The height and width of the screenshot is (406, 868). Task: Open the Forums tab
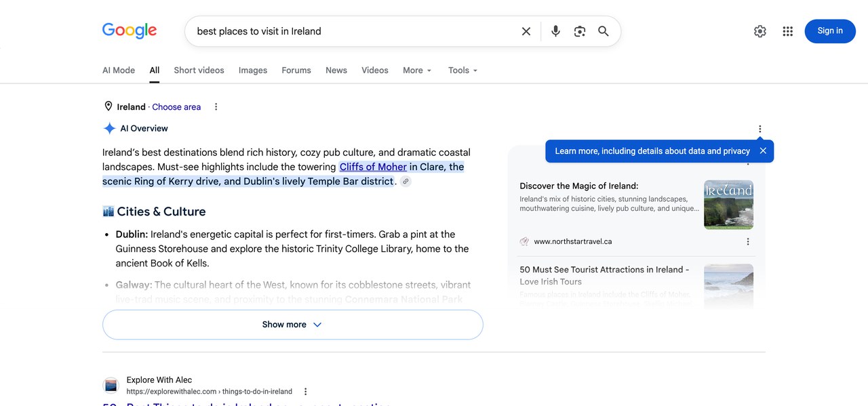(296, 70)
